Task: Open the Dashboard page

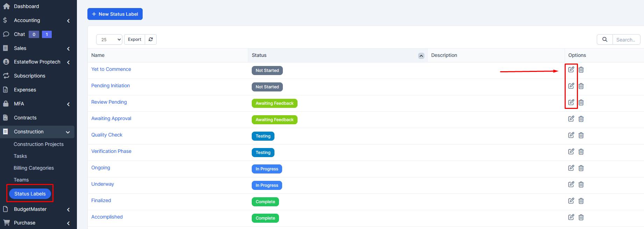Action: pyautogui.click(x=26, y=6)
